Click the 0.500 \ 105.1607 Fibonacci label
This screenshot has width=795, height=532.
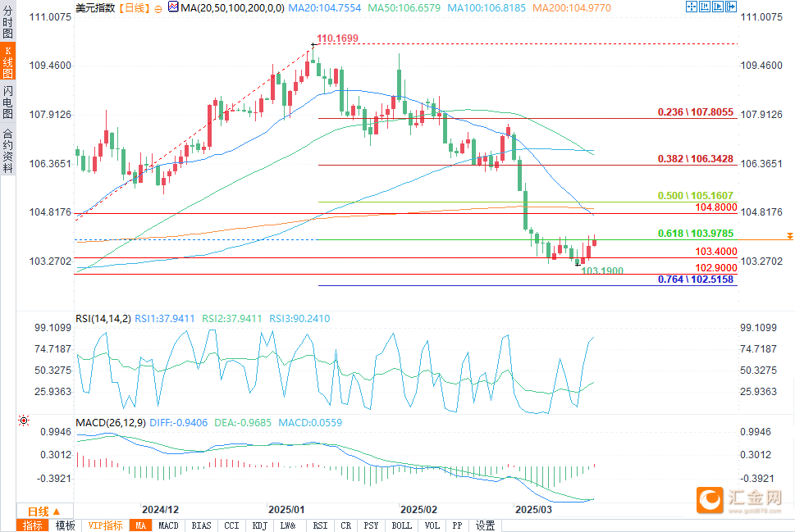(696, 196)
